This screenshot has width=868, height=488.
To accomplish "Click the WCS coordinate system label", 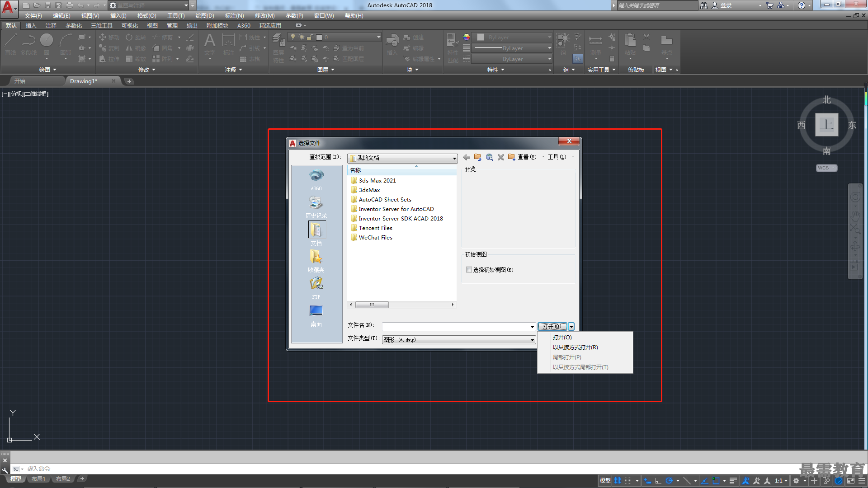I will (826, 168).
